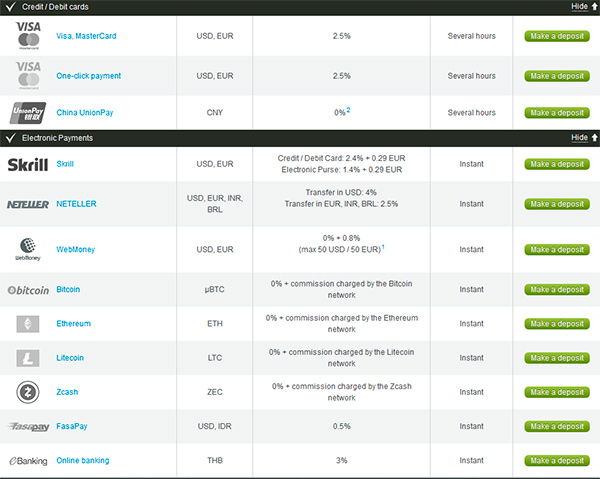Click the bitcoin logo
Viewport: 600px width, 479px height.
(28, 290)
